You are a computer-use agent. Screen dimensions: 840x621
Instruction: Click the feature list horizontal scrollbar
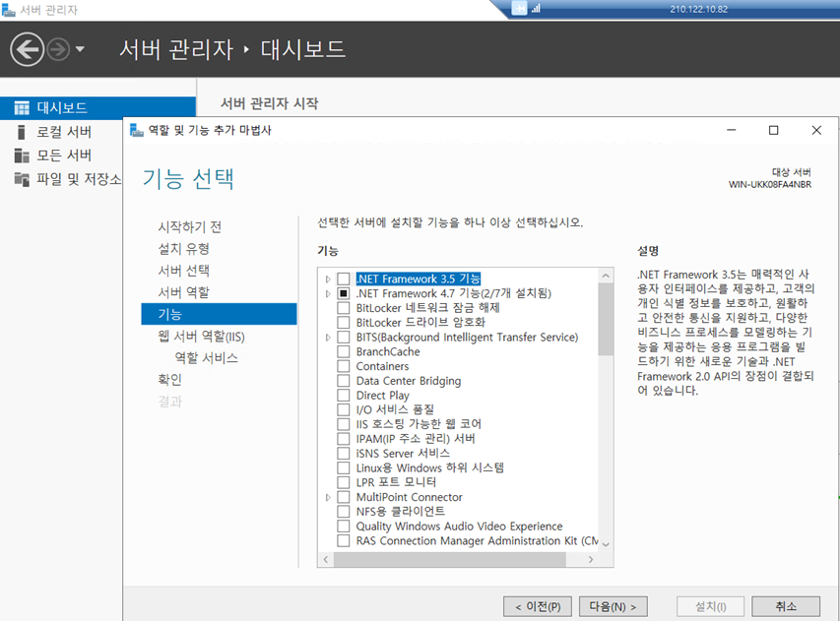[x=453, y=559]
